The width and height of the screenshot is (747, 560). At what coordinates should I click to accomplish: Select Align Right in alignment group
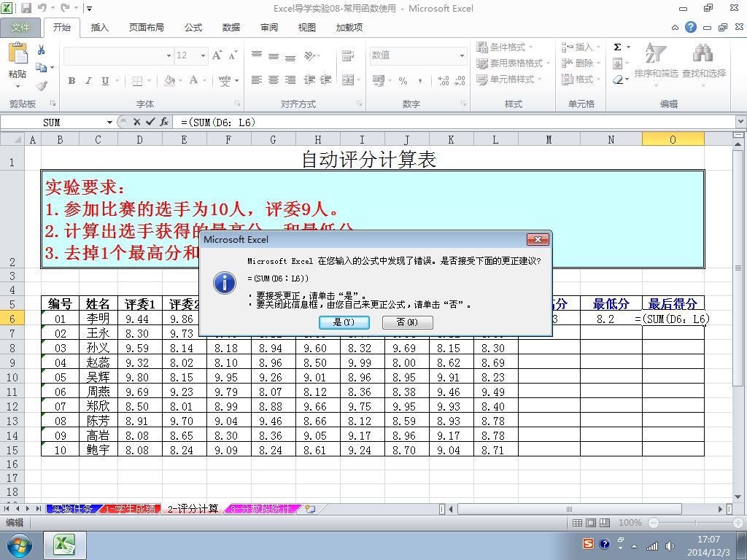click(x=290, y=80)
